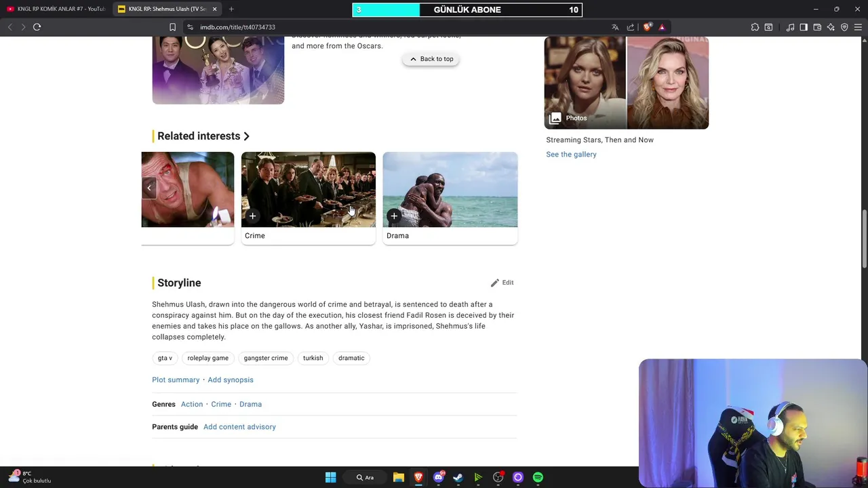This screenshot has height=488, width=868.
Task: Click the See the gallery link
Action: [x=572, y=155]
